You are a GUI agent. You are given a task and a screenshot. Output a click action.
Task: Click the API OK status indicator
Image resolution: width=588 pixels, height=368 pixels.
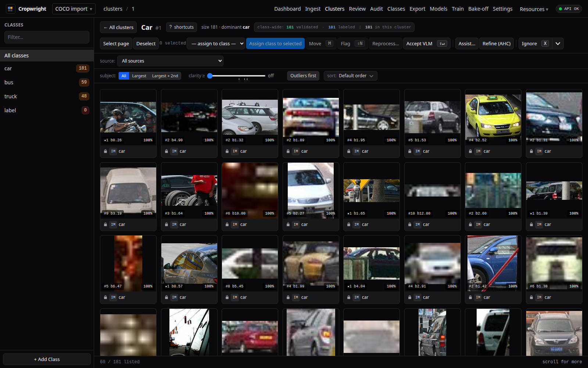(x=569, y=9)
